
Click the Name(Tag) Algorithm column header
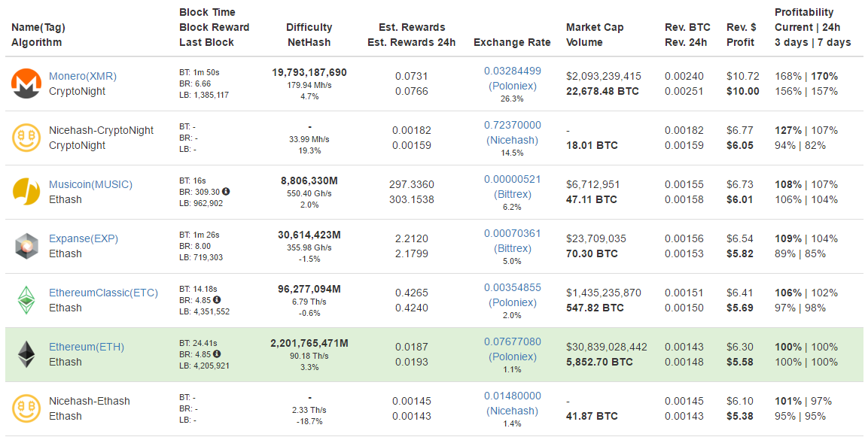point(38,35)
